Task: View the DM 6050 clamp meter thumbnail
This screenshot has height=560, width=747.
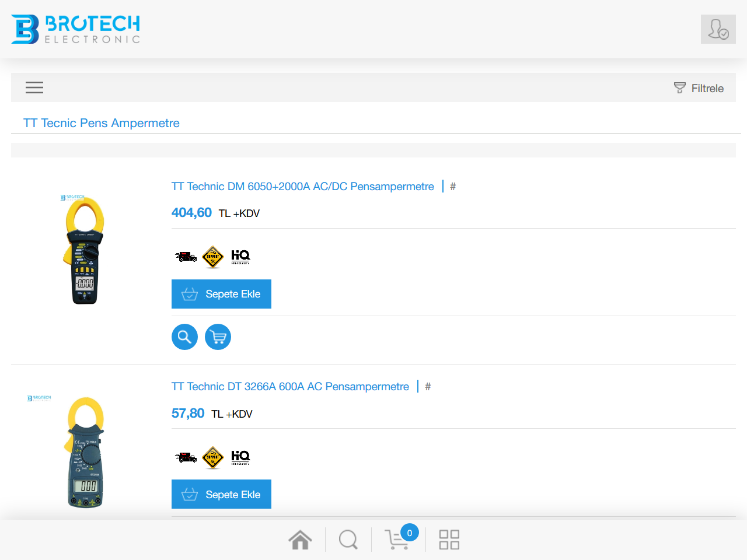Action: click(85, 250)
